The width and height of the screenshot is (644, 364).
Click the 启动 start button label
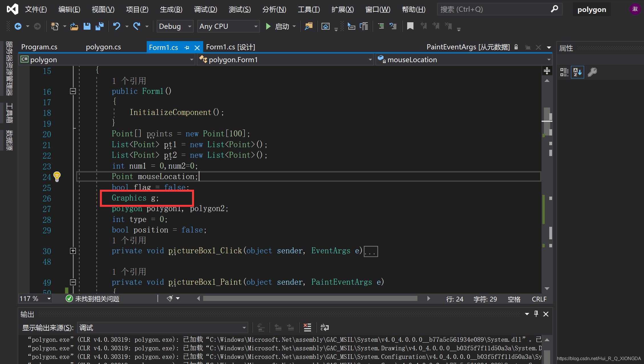282,27
